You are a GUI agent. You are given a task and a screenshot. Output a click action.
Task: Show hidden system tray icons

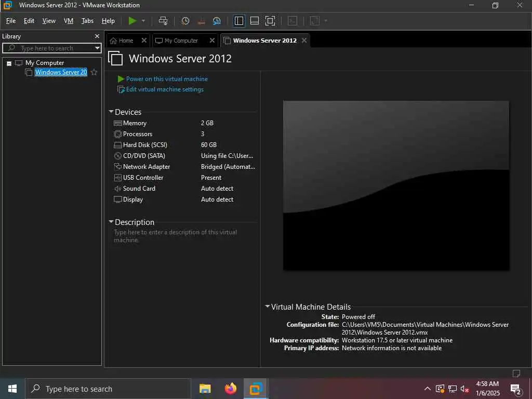428,389
